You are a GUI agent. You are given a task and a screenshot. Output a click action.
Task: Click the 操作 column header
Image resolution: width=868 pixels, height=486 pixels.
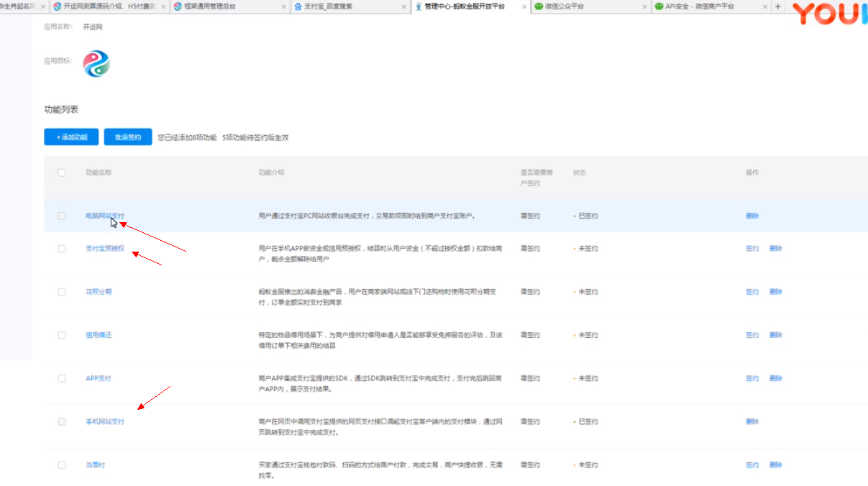click(752, 173)
